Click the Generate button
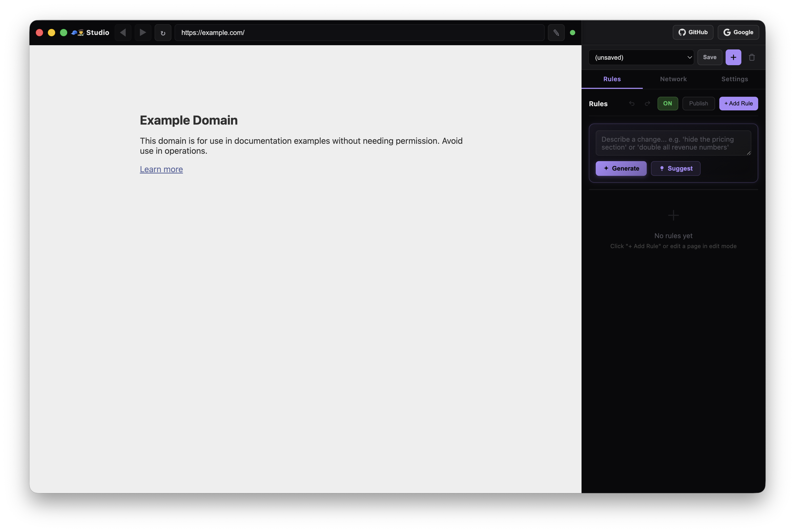This screenshot has height=532, width=795. pos(621,168)
